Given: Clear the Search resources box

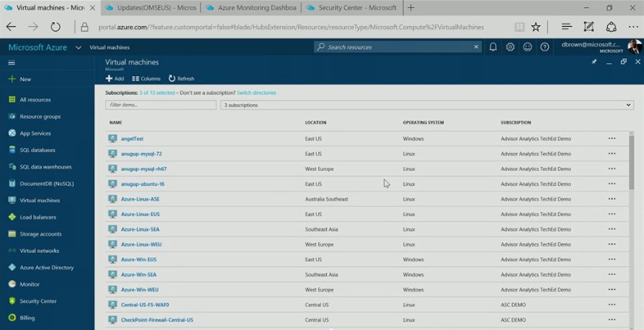Looking at the screenshot, I should coord(476,46).
